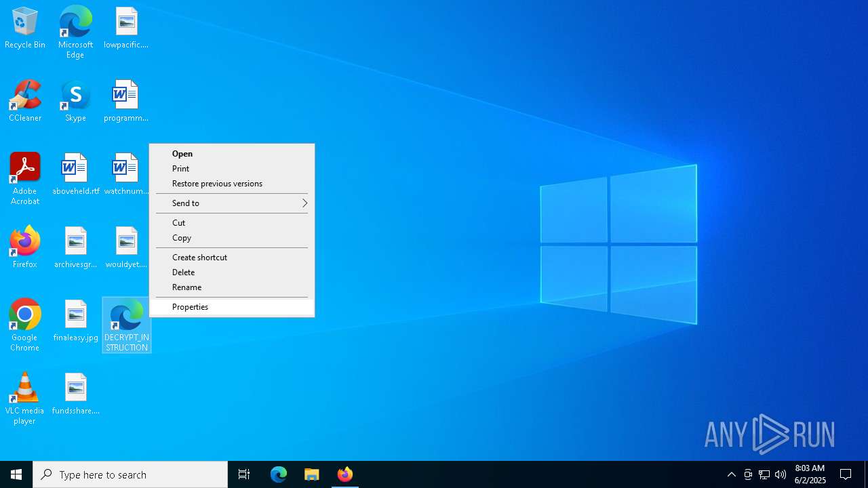Select the Skype desktop shortcut
The width and height of the screenshot is (868, 488).
75,101
